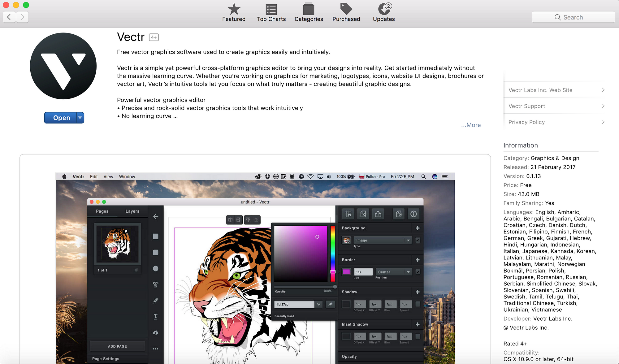Expand the Background panel in properties

353,227
